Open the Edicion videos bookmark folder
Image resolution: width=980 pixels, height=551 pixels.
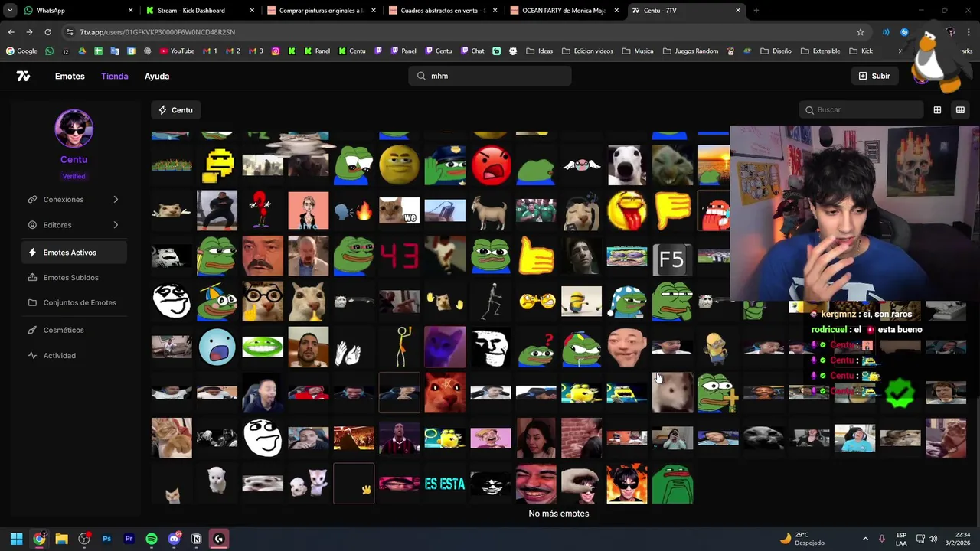click(x=587, y=51)
